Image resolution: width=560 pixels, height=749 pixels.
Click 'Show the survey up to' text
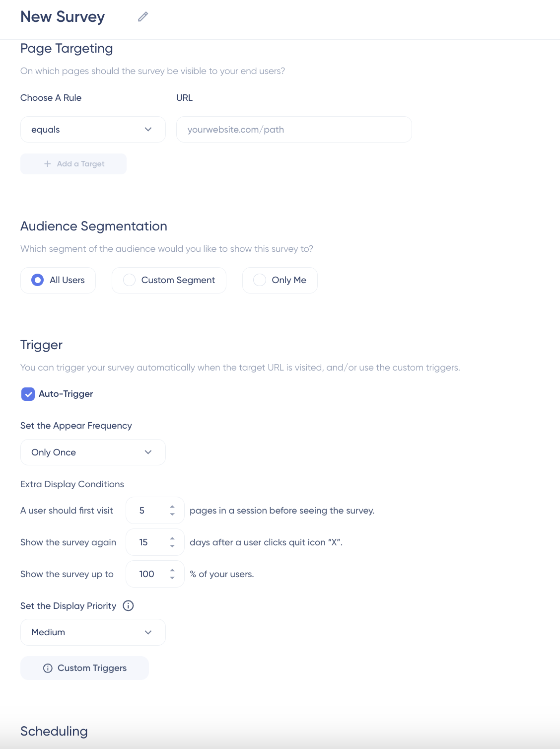tap(67, 574)
